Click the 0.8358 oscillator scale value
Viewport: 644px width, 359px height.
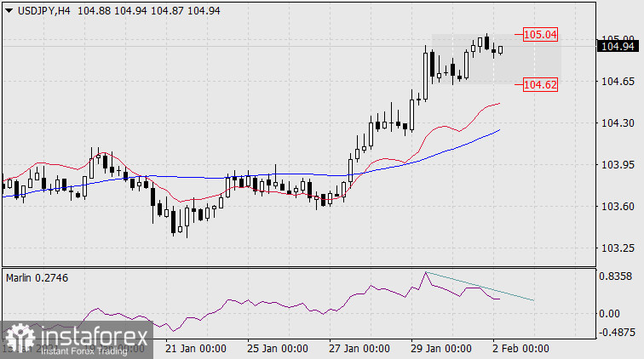tap(615, 276)
